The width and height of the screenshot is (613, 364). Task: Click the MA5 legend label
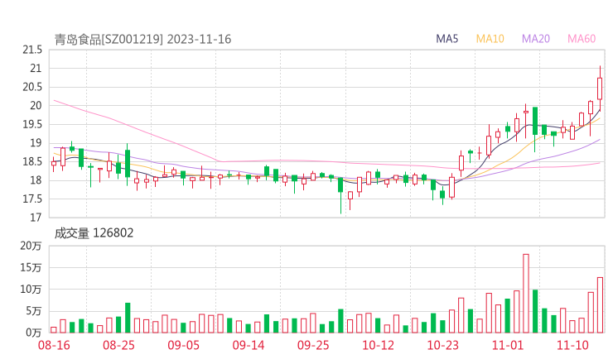(446, 39)
